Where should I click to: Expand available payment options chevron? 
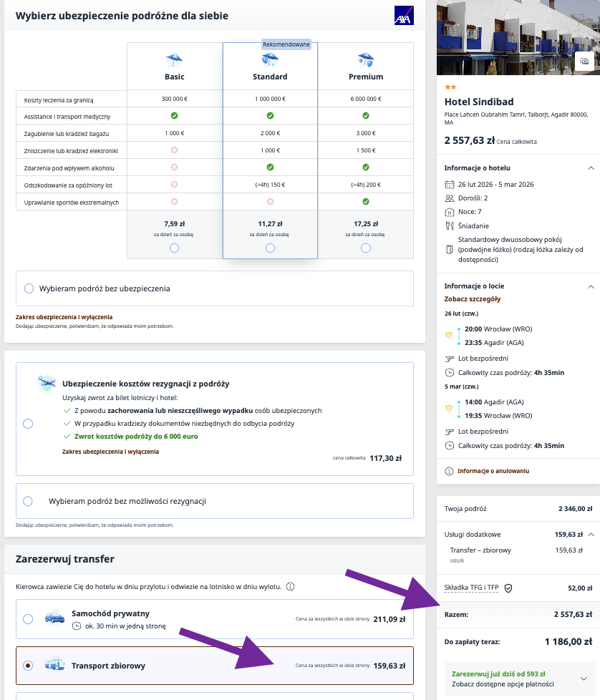[584, 679]
